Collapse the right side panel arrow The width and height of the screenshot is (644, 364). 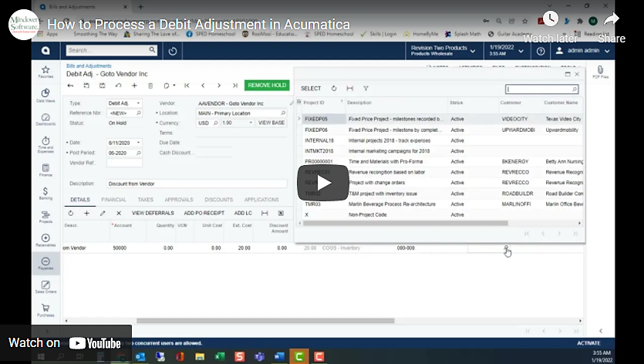(x=601, y=331)
